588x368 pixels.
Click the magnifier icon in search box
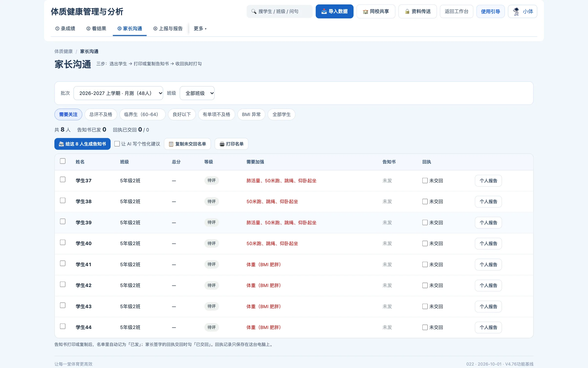pos(254,12)
